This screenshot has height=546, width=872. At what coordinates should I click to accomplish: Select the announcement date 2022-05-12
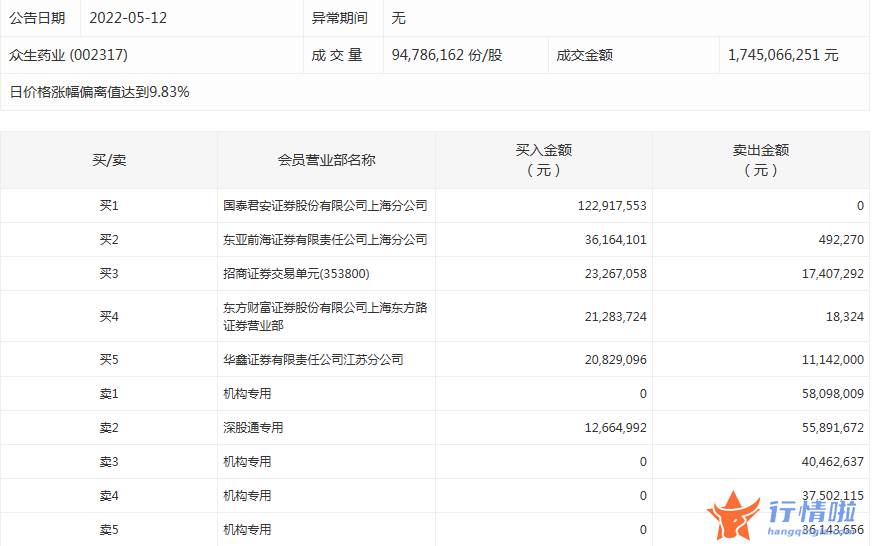[128, 18]
